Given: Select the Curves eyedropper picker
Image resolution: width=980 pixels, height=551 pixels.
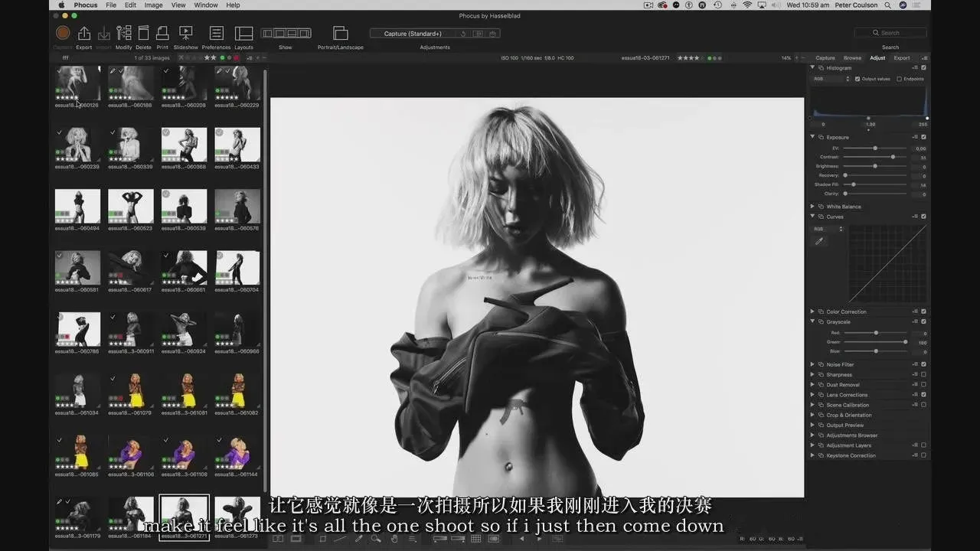Looking at the screenshot, I should 819,241.
